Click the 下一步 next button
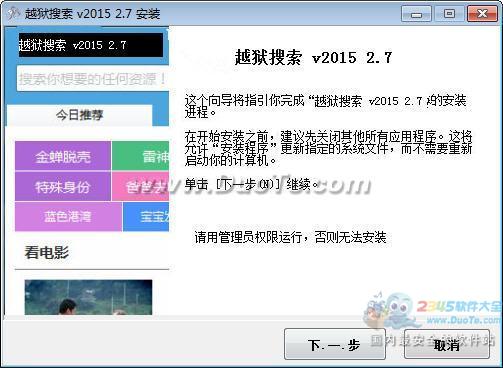 335,344
